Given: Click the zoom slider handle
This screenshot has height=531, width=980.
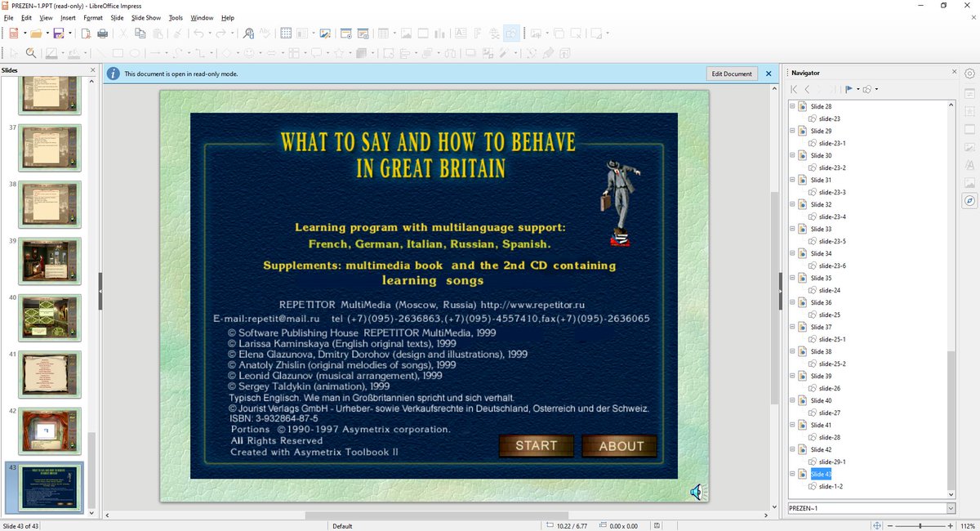Looking at the screenshot, I should pos(920,526).
